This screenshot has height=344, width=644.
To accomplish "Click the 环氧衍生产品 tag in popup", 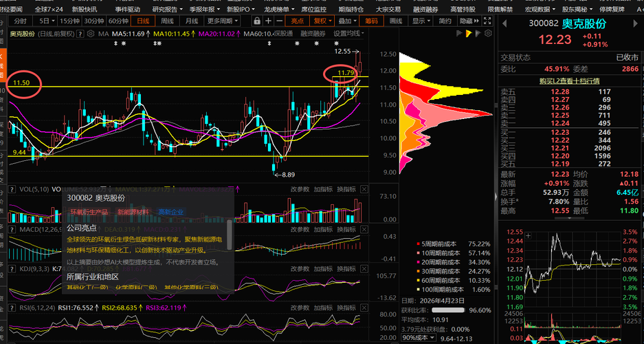I will point(89,212).
